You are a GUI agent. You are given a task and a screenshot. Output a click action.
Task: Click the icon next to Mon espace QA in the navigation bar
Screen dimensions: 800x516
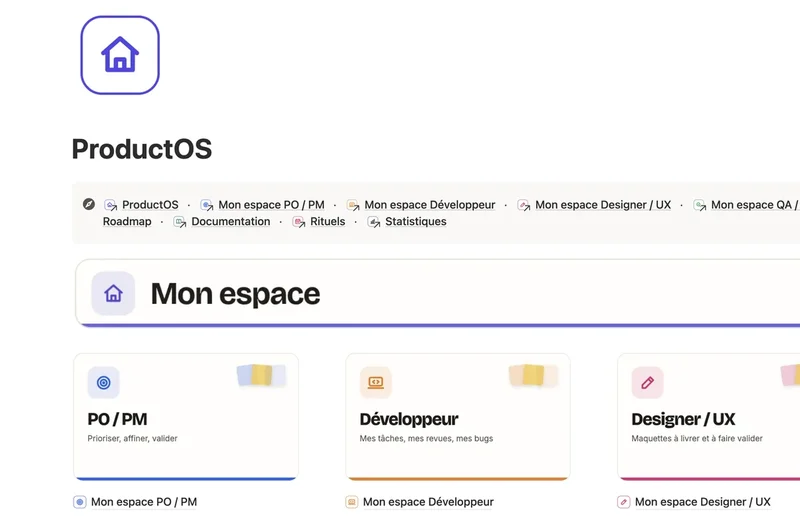point(699,205)
